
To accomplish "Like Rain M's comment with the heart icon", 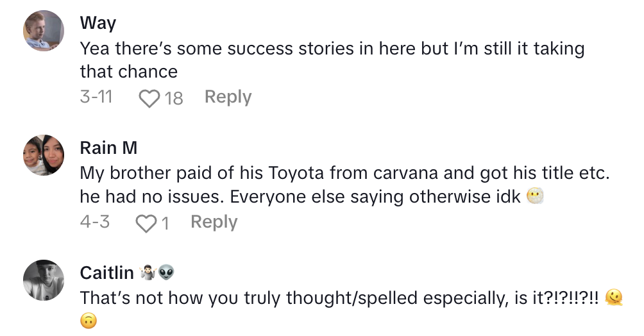I will click(146, 223).
